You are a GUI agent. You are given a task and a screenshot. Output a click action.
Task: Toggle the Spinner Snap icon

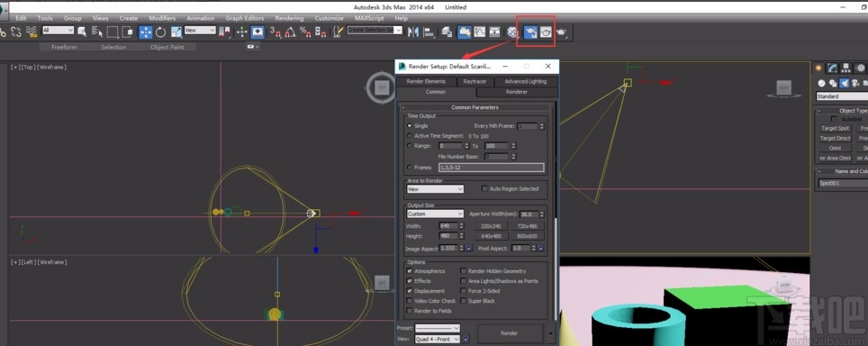321,32
